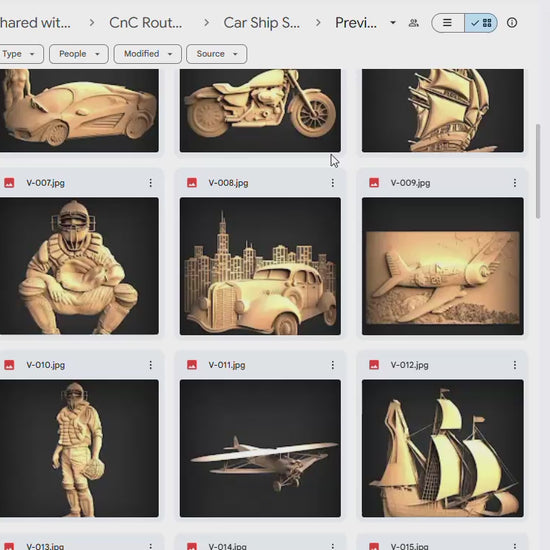Select the V-014.jpg file name
Image resolution: width=550 pixels, height=550 pixels.
228,546
